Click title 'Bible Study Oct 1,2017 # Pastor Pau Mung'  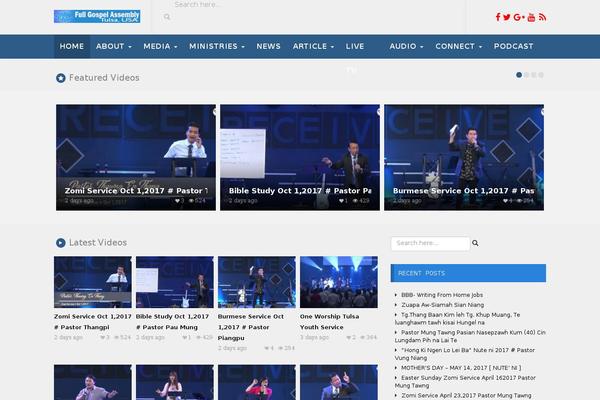172,322
